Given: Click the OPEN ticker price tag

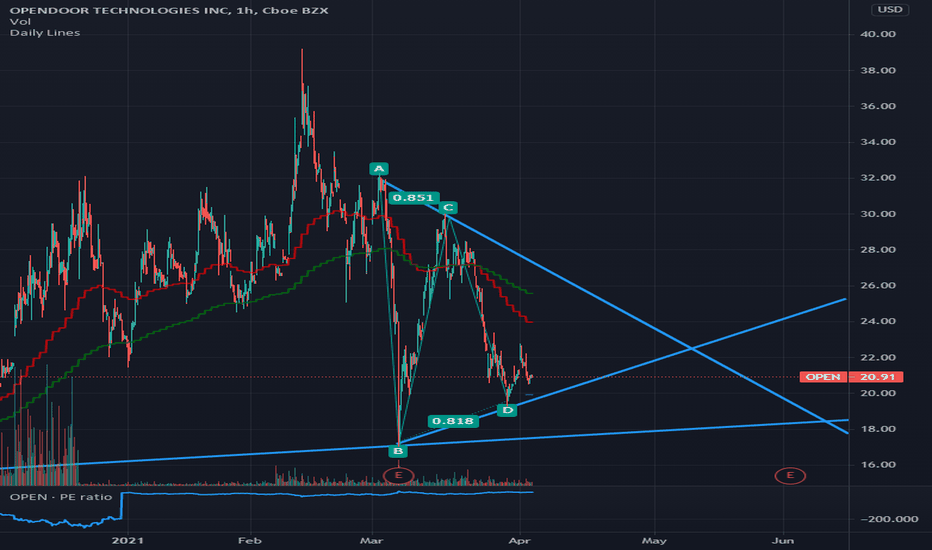Looking at the screenshot, I should [823, 377].
